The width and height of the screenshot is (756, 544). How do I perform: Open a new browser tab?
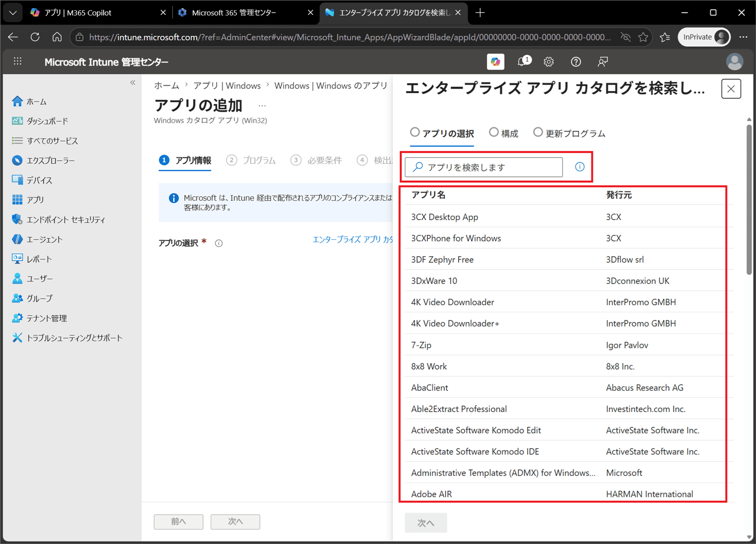tap(480, 13)
